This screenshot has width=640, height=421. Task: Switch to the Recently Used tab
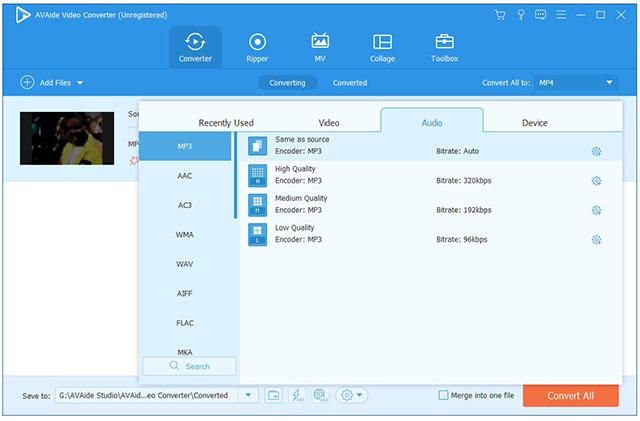click(x=226, y=123)
